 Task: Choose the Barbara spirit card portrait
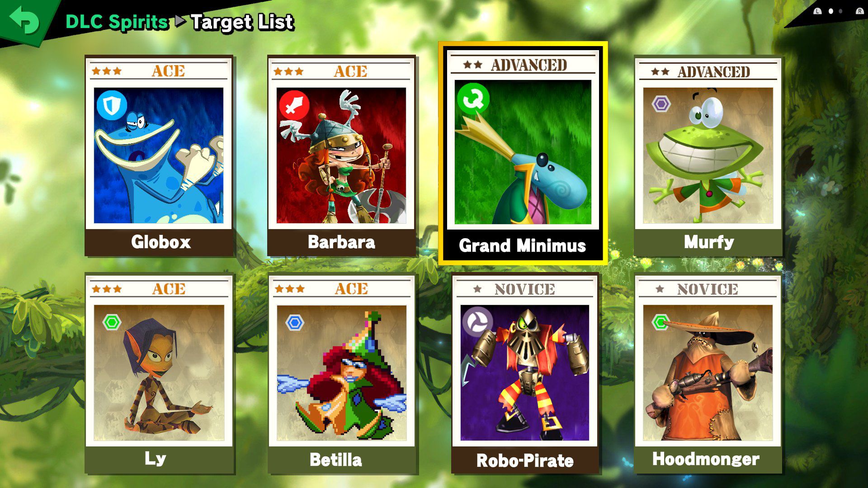(341, 155)
